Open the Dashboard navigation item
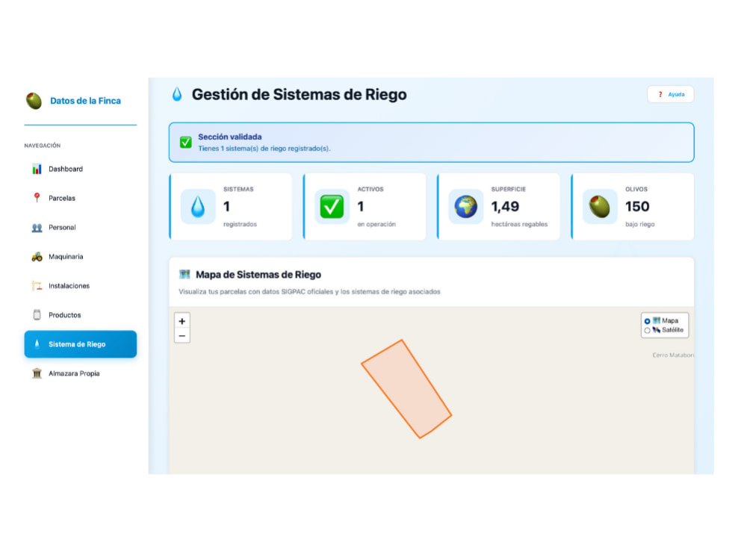 81,169
